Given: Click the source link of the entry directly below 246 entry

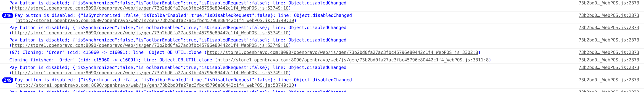Looking at the screenshot, I should coord(608,27).
